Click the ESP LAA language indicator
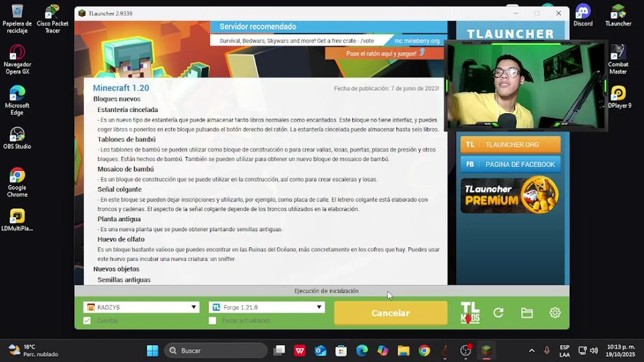 pos(565,350)
